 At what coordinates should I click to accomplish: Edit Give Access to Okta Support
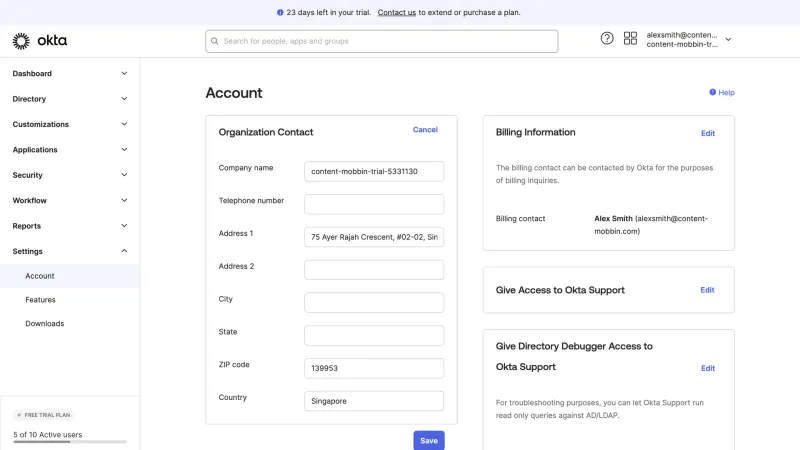click(707, 290)
